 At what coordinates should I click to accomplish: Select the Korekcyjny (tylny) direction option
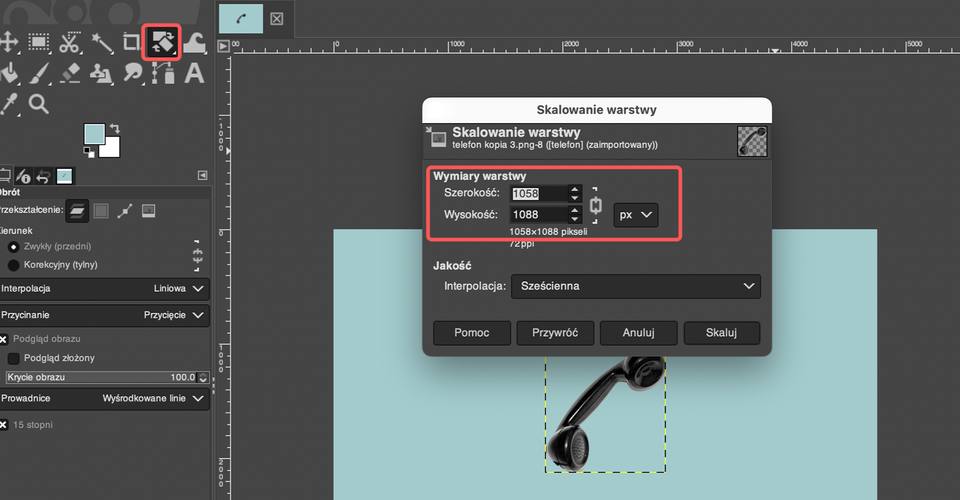14,265
